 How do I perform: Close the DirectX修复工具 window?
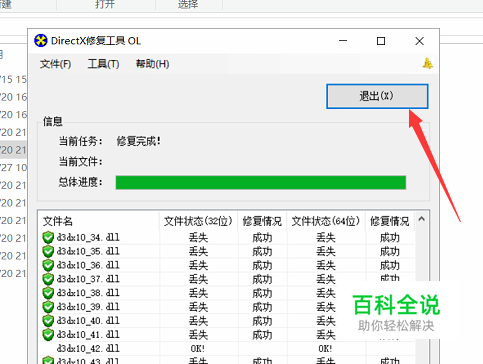(x=419, y=41)
